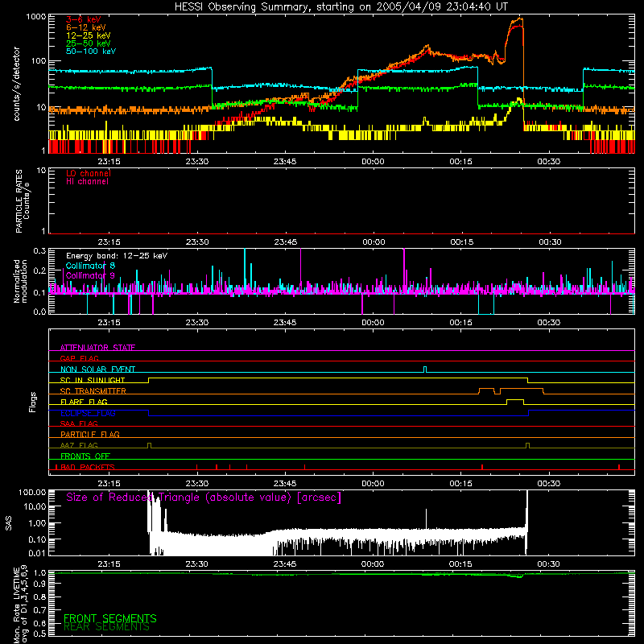Click the Size of Reduced Triangle caption

pyautogui.click(x=204, y=497)
